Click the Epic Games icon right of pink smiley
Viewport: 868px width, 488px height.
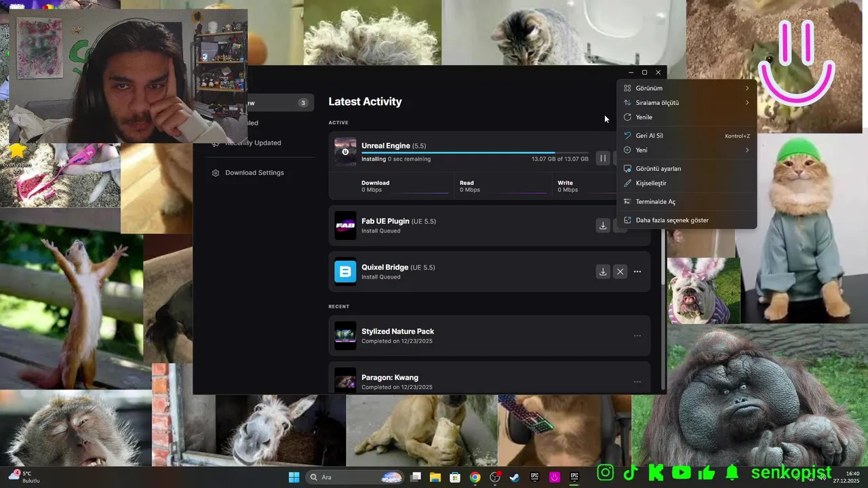[574, 477]
